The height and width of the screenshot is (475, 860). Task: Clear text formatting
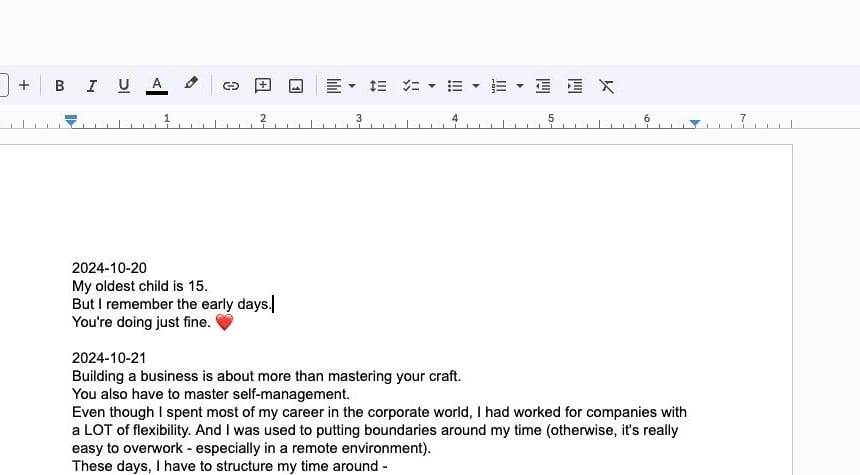pos(606,86)
